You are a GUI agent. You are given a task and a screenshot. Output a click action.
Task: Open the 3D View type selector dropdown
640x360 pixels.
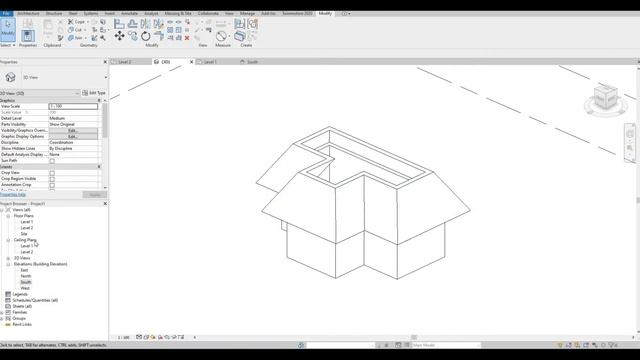(106, 77)
